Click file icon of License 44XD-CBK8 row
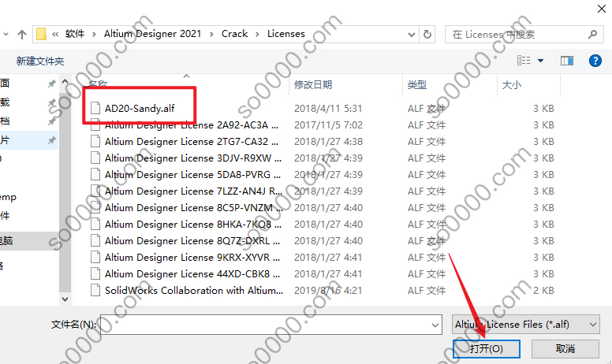The image size is (612, 364). click(x=95, y=274)
